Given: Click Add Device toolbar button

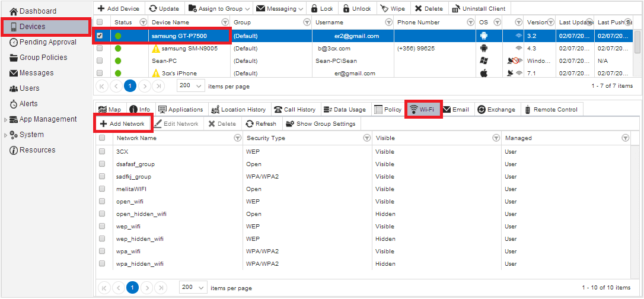Looking at the screenshot, I should tap(119, 9).
